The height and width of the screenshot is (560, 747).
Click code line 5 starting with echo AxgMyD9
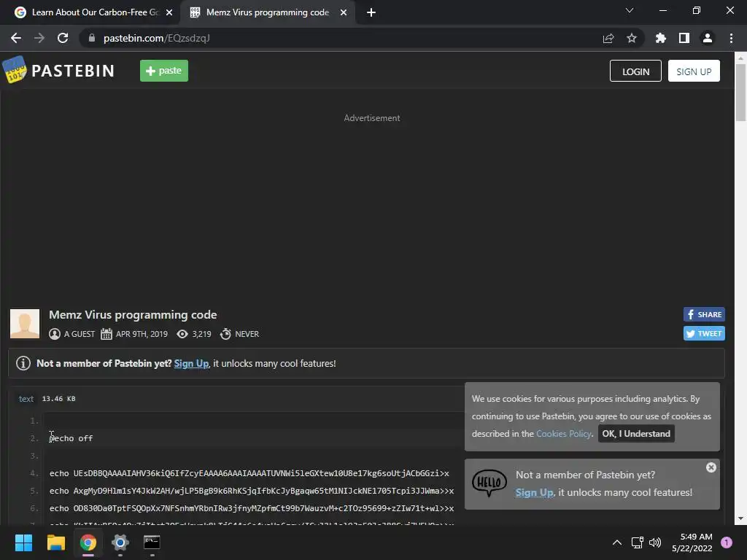[252, 491]
